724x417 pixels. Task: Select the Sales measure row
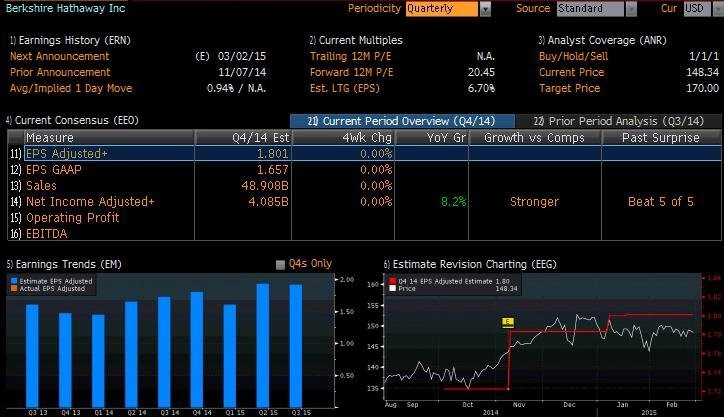pyautogui.click(x=365, y=186)
